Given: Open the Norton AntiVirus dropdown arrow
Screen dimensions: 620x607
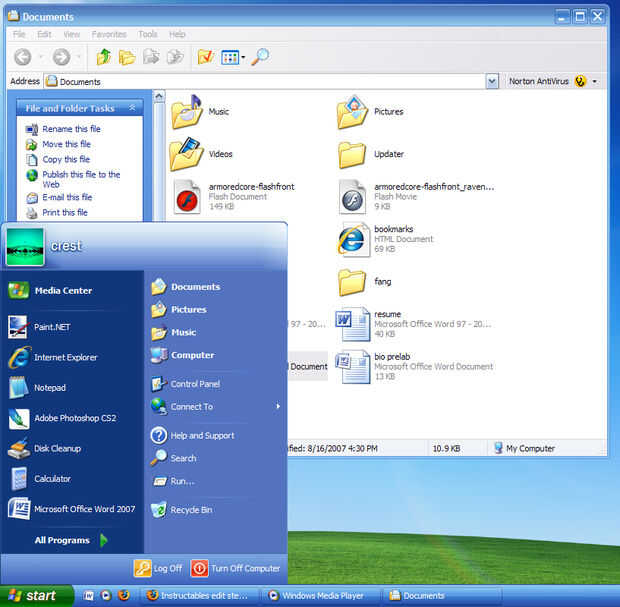Looking at the screenshot, I should [594, 82].
